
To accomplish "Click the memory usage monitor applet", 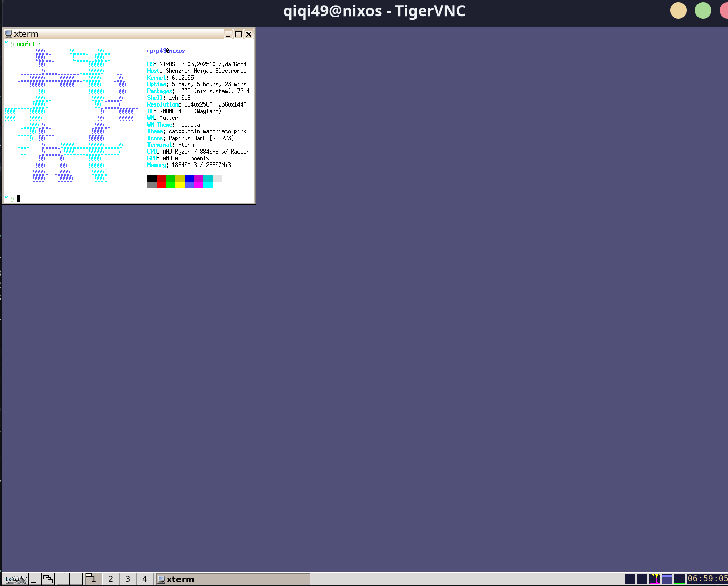I will click(667, 579).
